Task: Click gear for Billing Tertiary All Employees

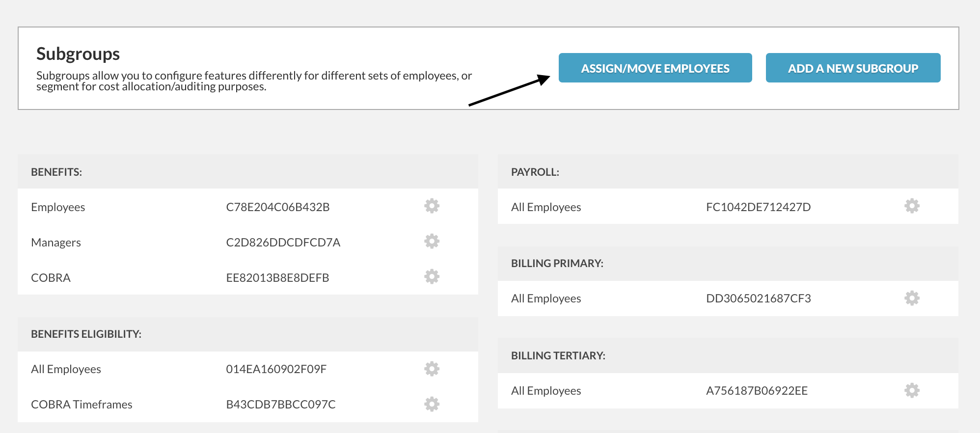Action: point(912,391)
